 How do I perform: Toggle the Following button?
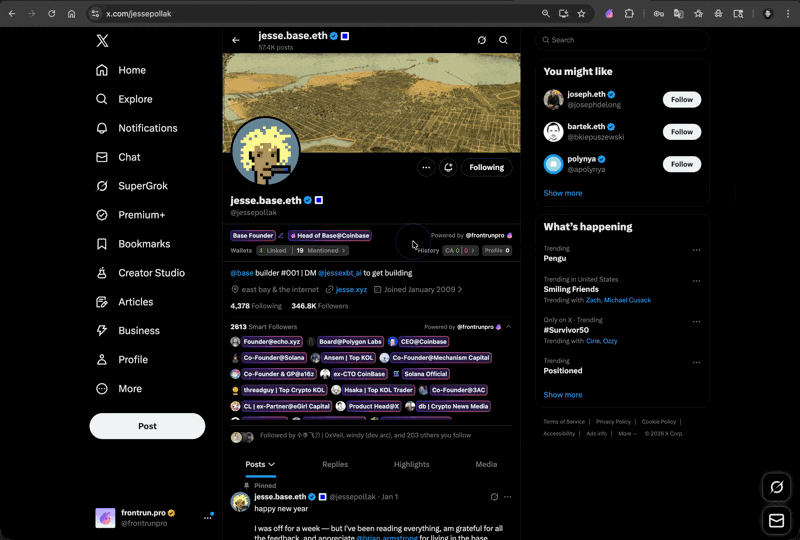(x=487, y=167)
